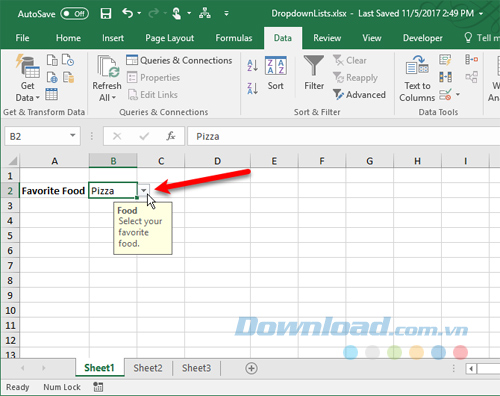Screen dimensions: 500x396
Task: Expand the Undo history dropdown arrow
Action: (139, 13)
